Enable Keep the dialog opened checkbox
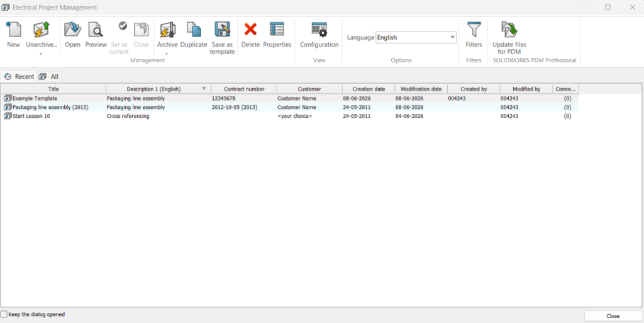The width and height of the screenshot is (644, 323). 4,314
